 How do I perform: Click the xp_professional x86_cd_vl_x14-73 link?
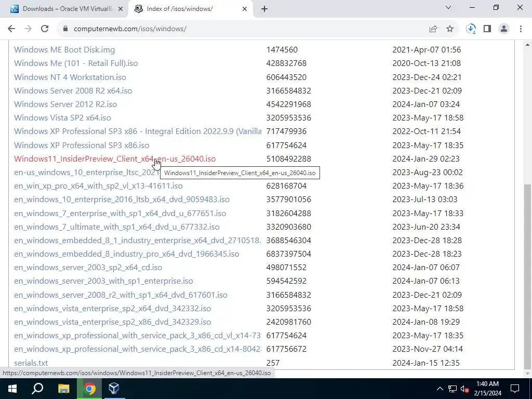pyautogui.click(x=137, y=336)
